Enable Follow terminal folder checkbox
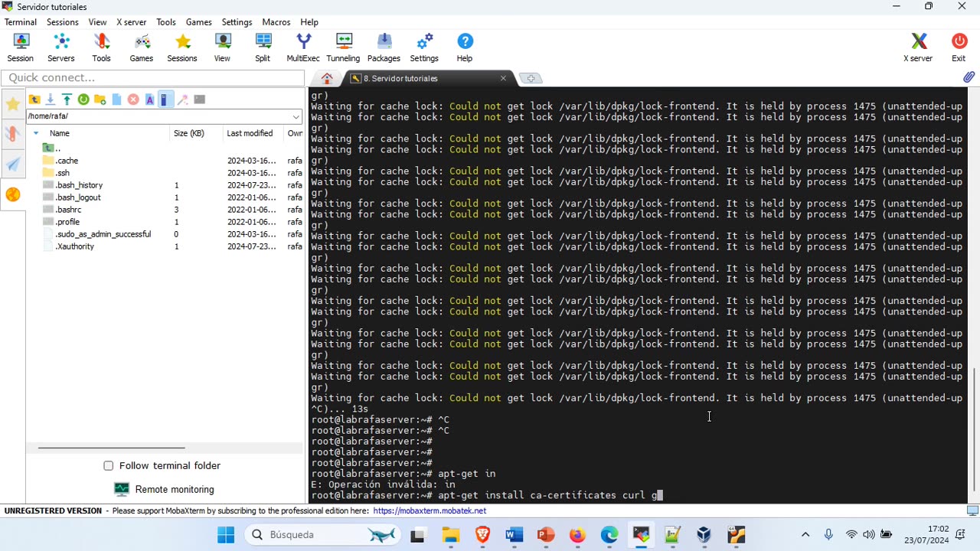Image resolution: width=980 pixels, height=551 pixels. 109,465
